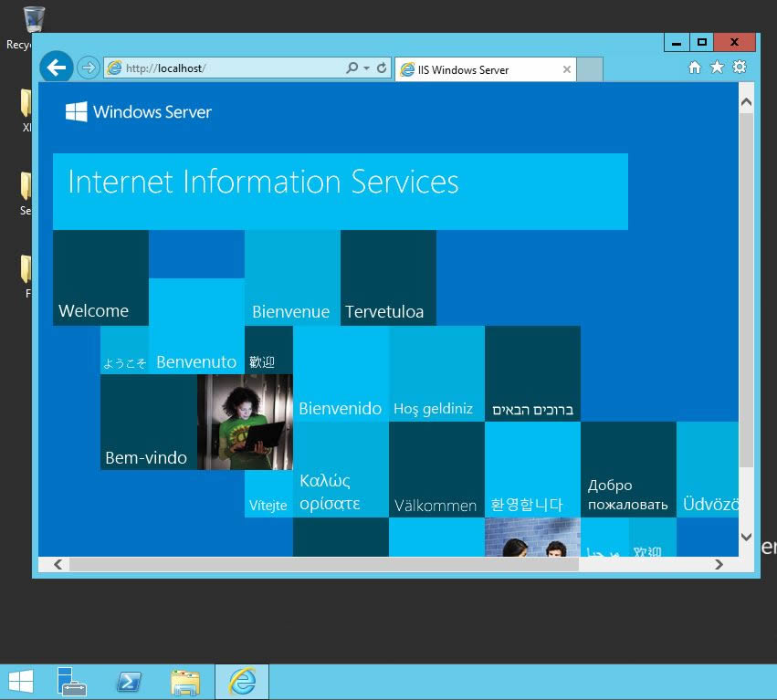Open File Explorer from taskbar
777x700 pixels.
point(185,682)
